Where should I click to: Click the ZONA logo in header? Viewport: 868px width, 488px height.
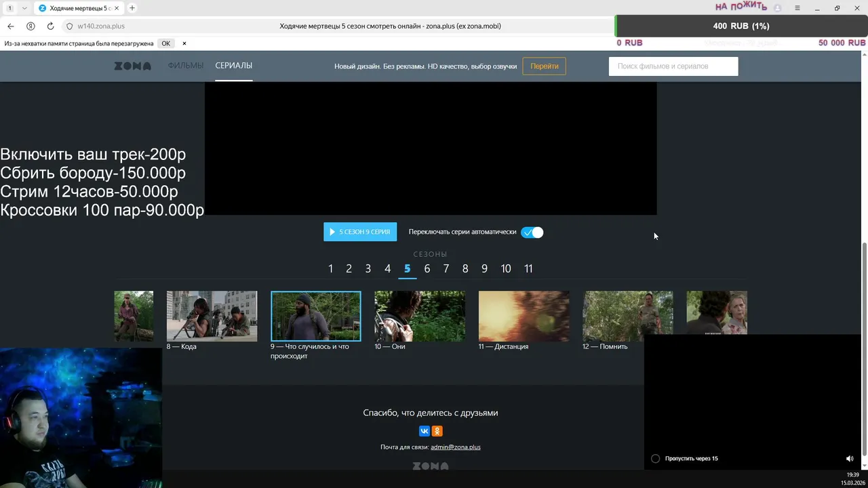coord(132,66)
